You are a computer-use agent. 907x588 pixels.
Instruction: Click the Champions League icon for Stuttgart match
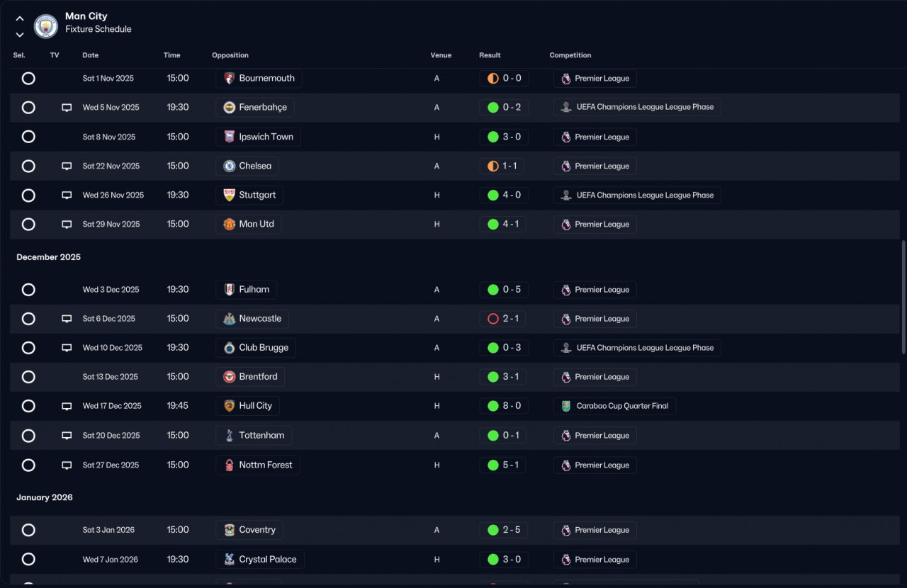(566, 196)
